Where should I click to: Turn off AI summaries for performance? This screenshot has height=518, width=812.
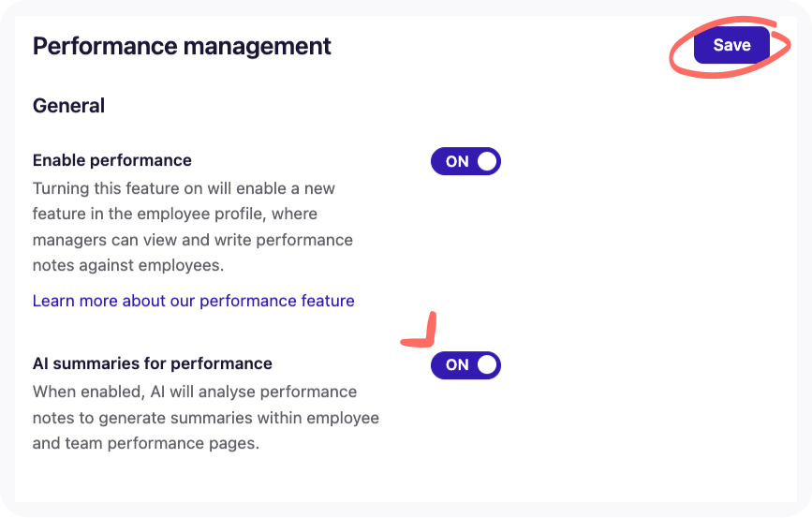465,365
